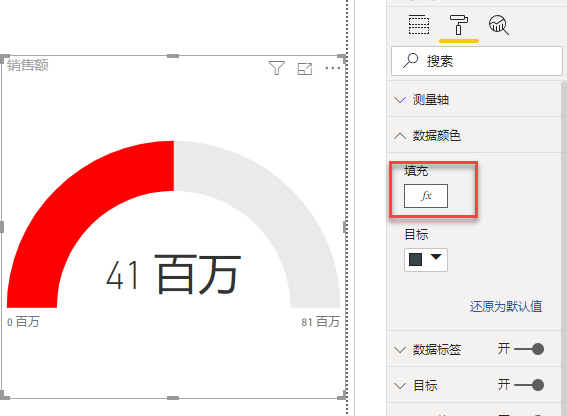Click the 81 百万 maximum label
The image size is (567, 416).
321,322
